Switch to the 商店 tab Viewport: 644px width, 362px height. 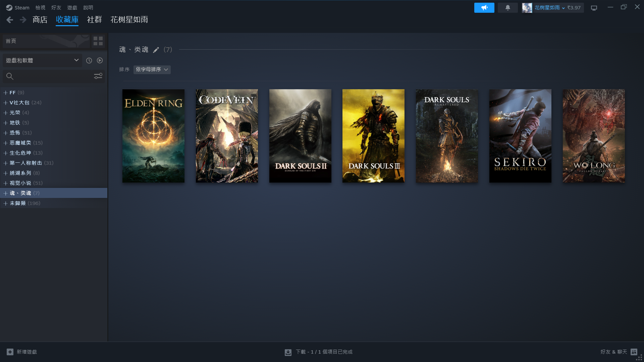pyautogui.click(x=40, y=20)
